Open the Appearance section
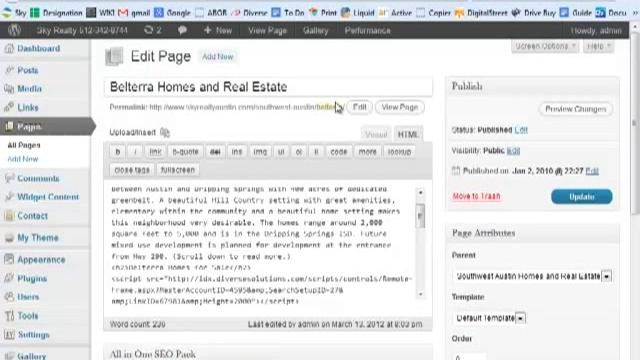 (41, 260)
